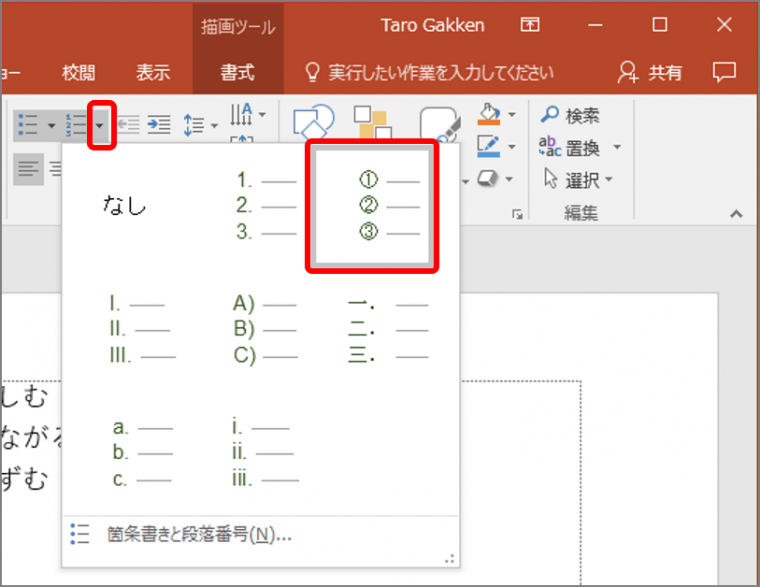The image size is (760, 587).
Task: Switch to the 表示 tab
Action: [153, 73]
